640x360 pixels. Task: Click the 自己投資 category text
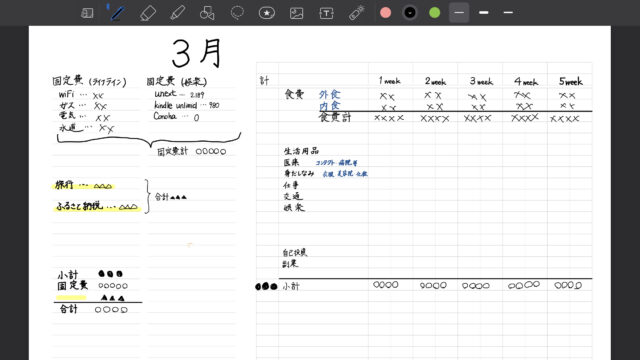pos(295,253)
